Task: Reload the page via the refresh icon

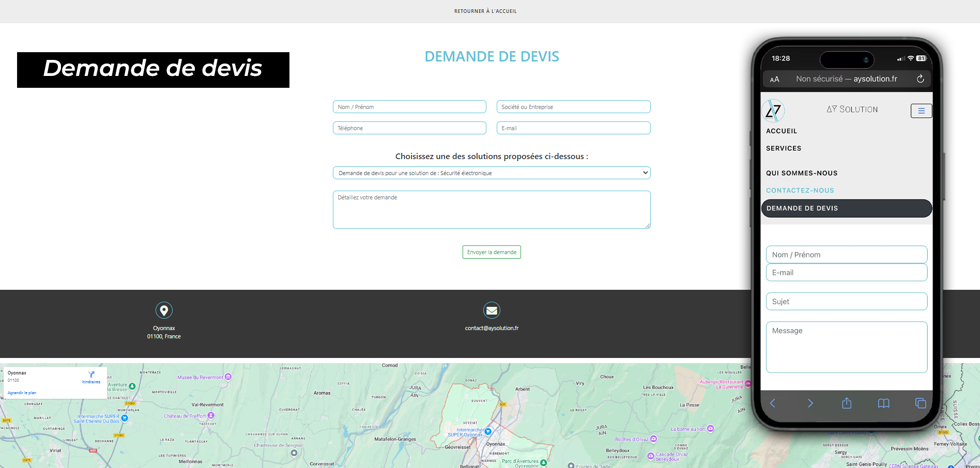Action: point(921,79)
